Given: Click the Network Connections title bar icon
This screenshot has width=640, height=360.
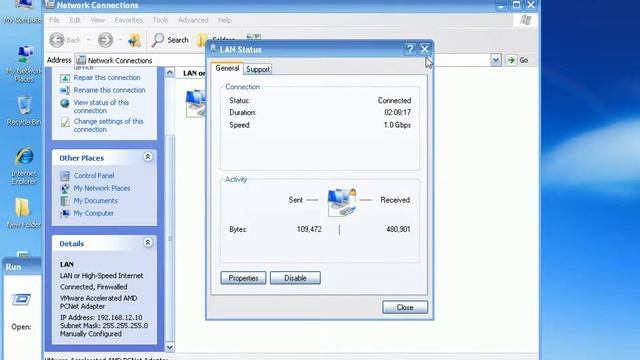Looking at the screenshot, I should pos(50,4).
